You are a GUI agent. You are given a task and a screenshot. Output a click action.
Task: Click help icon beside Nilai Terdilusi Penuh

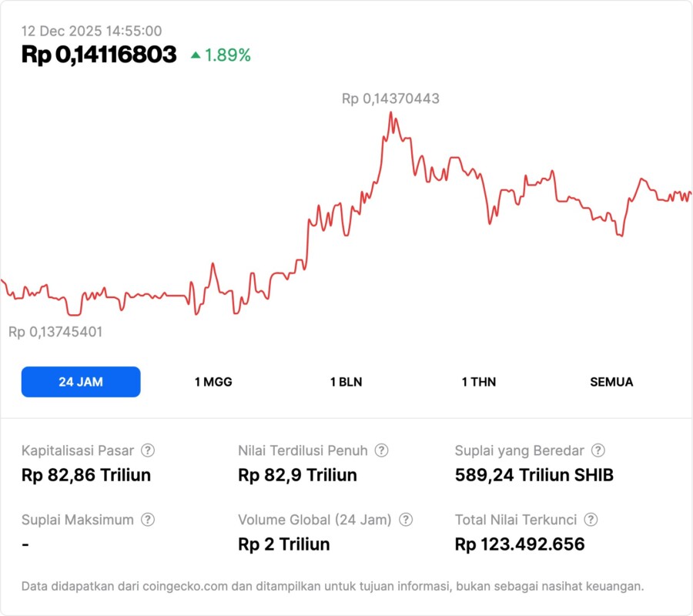pyautogui.click(x=381, y=450)
